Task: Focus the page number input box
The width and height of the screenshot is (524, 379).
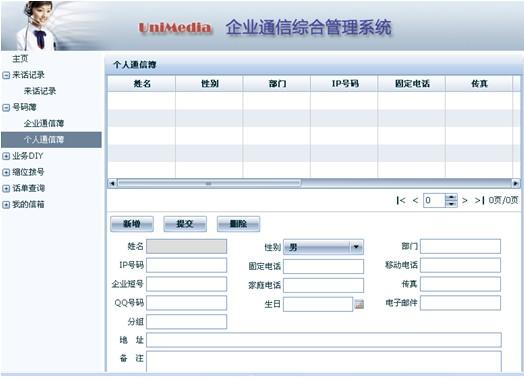Action: click(x=434, y=201)
